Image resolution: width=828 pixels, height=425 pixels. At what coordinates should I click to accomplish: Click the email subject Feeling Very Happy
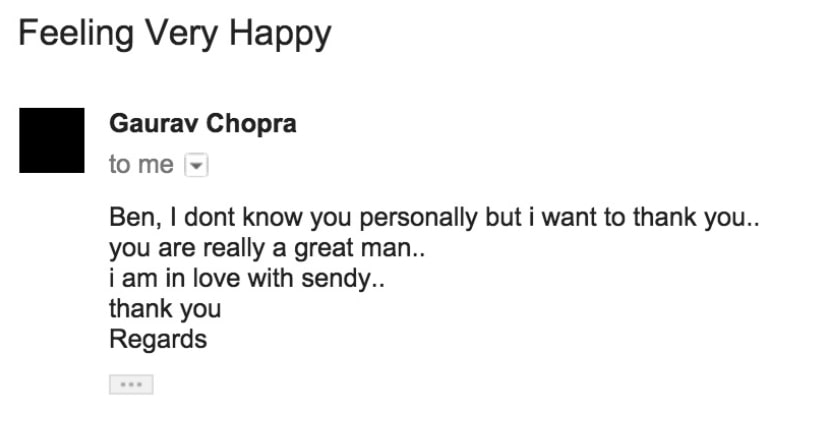175,34
